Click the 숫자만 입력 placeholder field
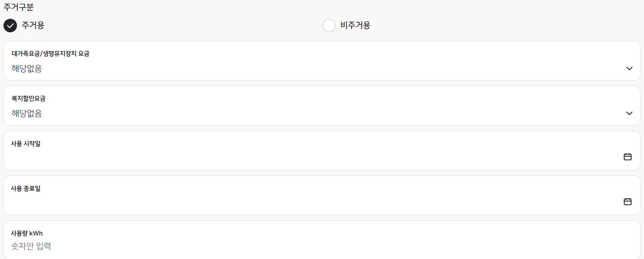 31,246
